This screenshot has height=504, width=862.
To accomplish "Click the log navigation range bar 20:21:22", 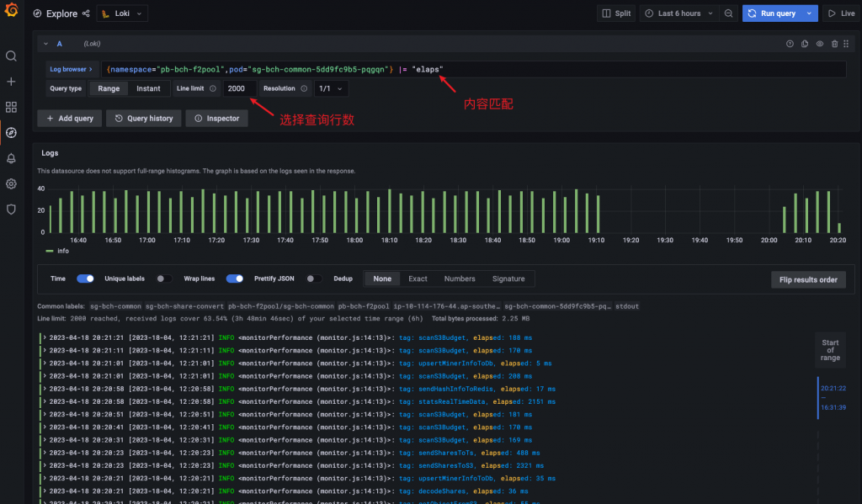I will pos(833,398).
